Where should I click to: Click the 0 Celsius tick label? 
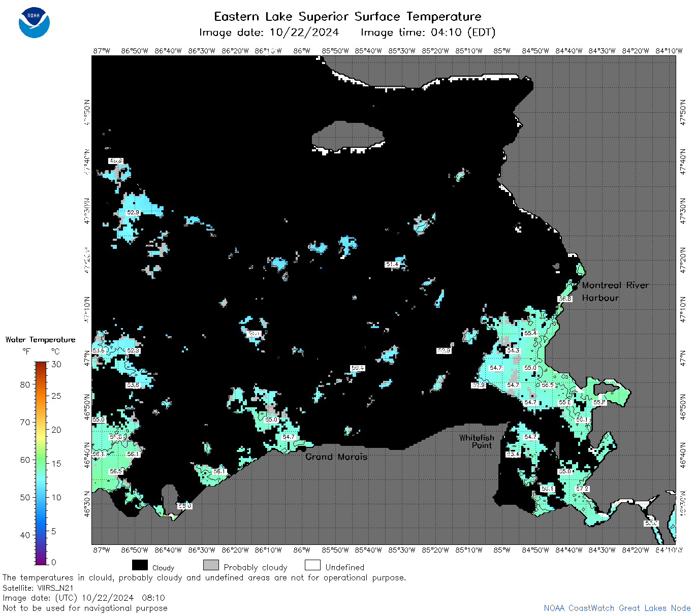pyautogui.click(x=54, y=562)
